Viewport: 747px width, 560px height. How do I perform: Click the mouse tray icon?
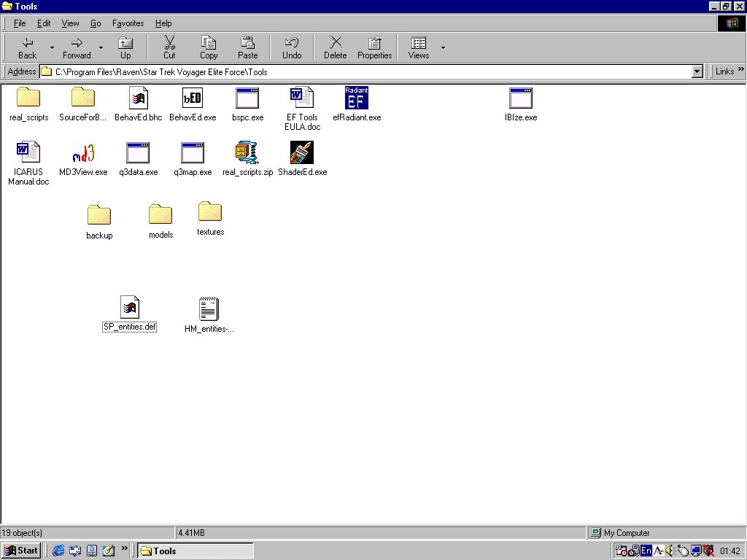point(683,551)
